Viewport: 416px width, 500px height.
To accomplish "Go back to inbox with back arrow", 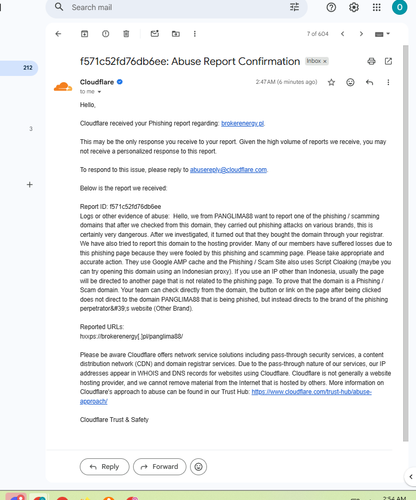I will point(58,34).
